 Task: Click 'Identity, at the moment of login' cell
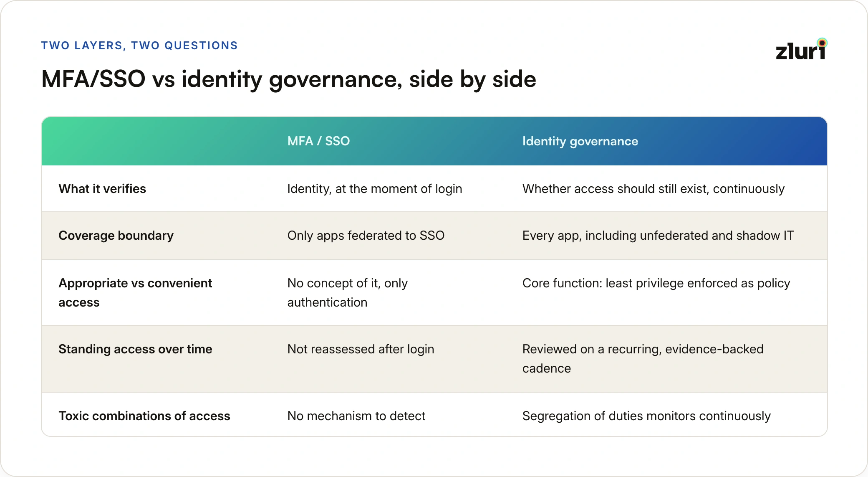tap(375, 189)
